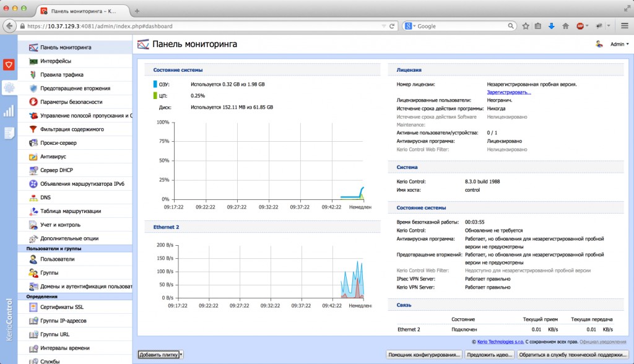Click the Группы IP-адресов icon

coord(33,321)
